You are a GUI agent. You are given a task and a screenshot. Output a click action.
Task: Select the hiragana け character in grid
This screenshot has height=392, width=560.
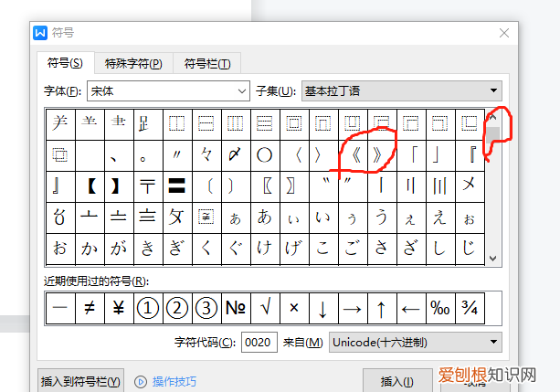coord(265,249)
